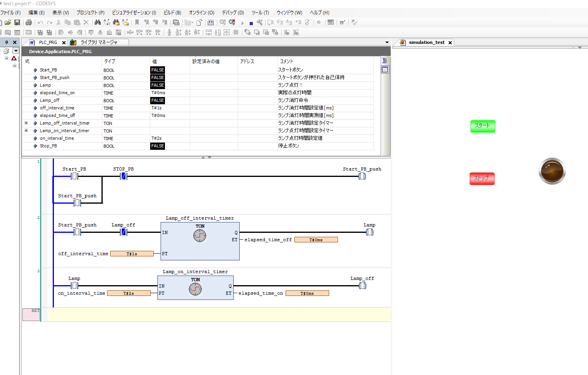Toggle Lamp_off FALSE value cell
588x375 pixels.
157,100
